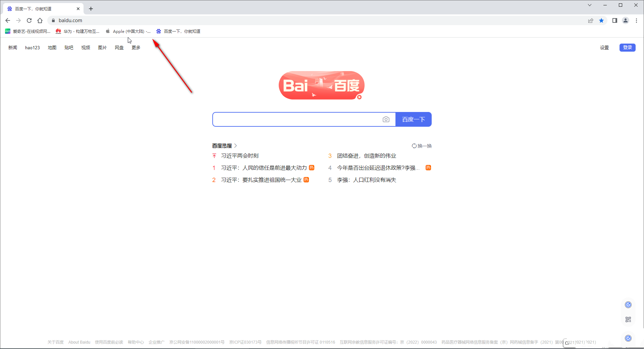Open the 使用百度前必读 footer link
The width and height of the screenshot is (644, 349).
pos(109,342)
